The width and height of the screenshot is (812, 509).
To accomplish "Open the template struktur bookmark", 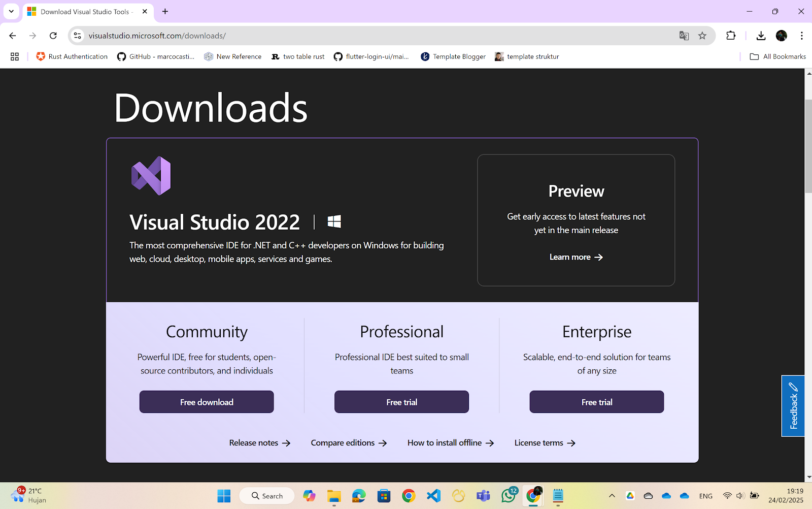I will coord(527,56).
